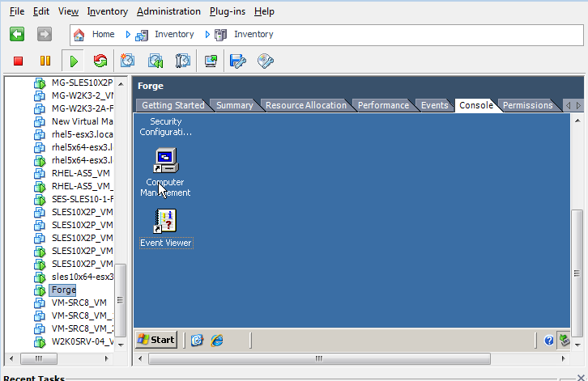The image size is (588, 381).
Task: Take a snapshot of the virtual machine
Action: (127, 61)
